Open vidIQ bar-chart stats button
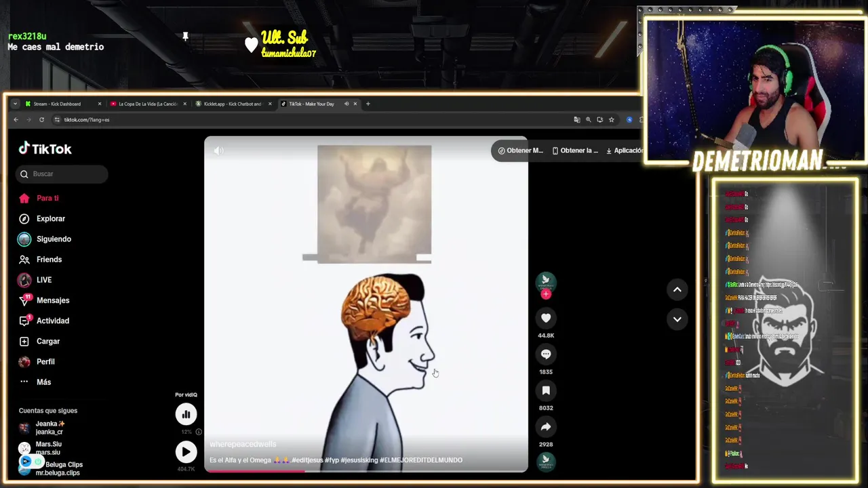The height and width of the screenshot is (488, 868). (x=186, y=414)
